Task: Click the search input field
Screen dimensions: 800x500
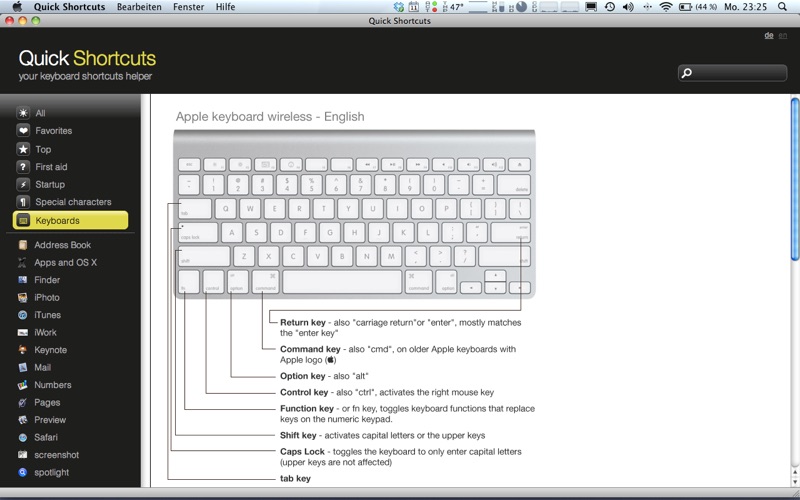Action: [738, 73]
